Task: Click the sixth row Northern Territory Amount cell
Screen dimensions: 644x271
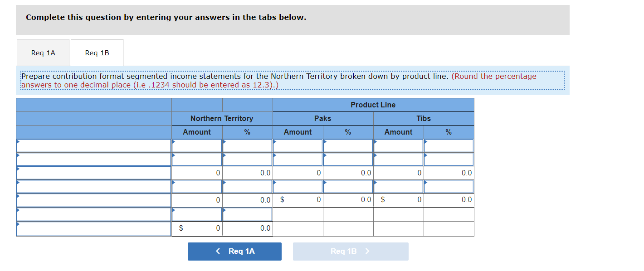Action: pos(197,213)
